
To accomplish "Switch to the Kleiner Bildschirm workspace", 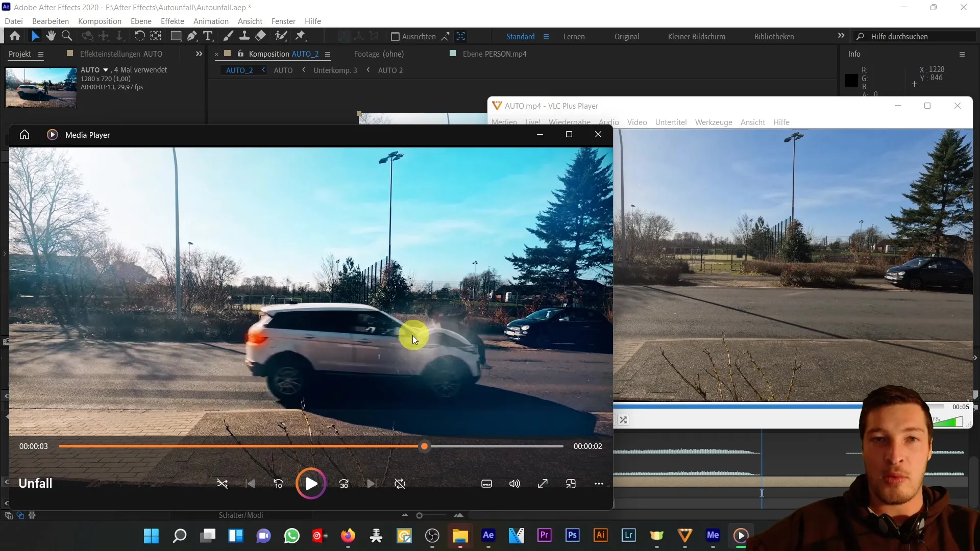I will (697, 37).
